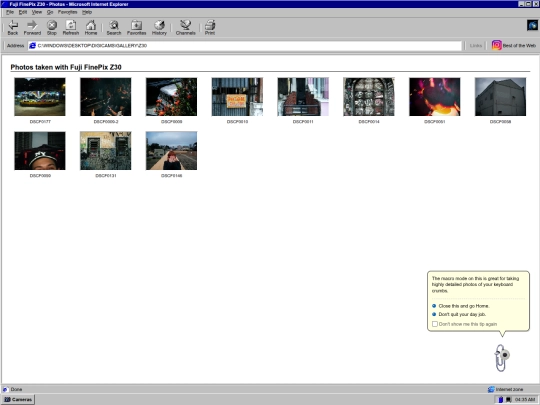Open the brick staircase photo thumbnail
Image resolution: width=540 pixels, height=405 pixels.
coord(303,97)
